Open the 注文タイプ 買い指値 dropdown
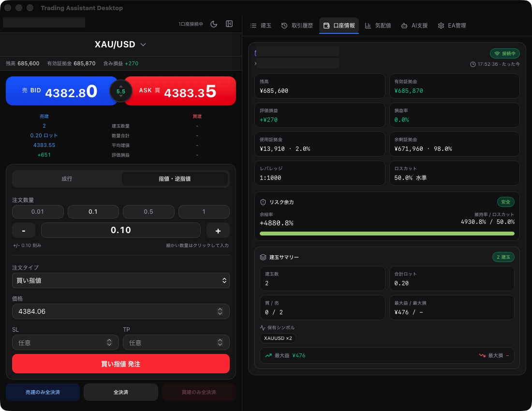 [x=121, y=280]
